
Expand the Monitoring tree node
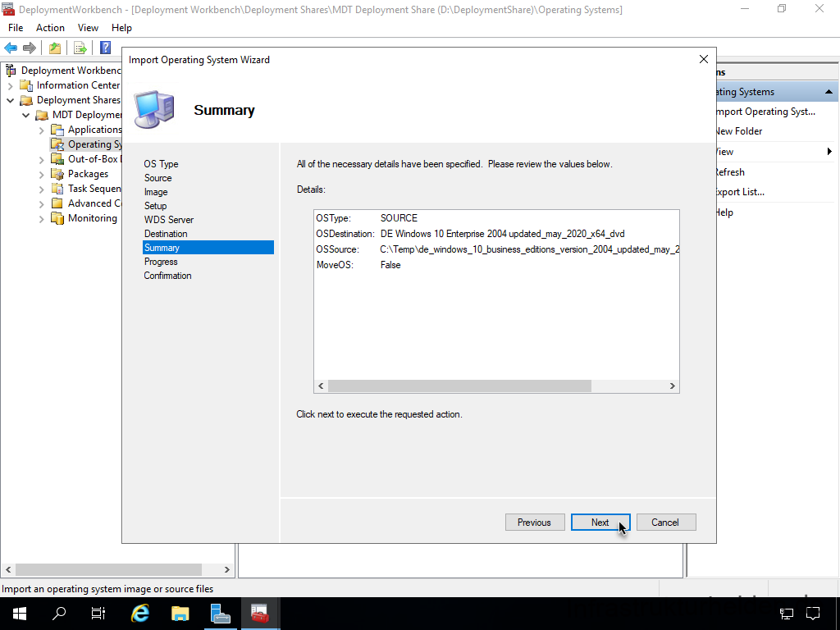(41, 218)
